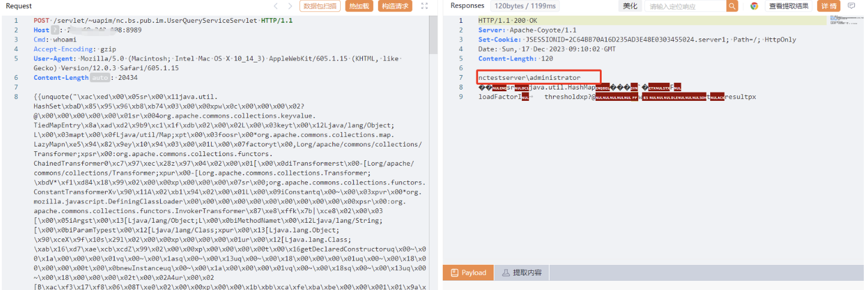Image resolution: width=868 pixels, height=290 pixels.
Task: Click the Request editor vertical scrollbar
Action: (x=433, y=36)
